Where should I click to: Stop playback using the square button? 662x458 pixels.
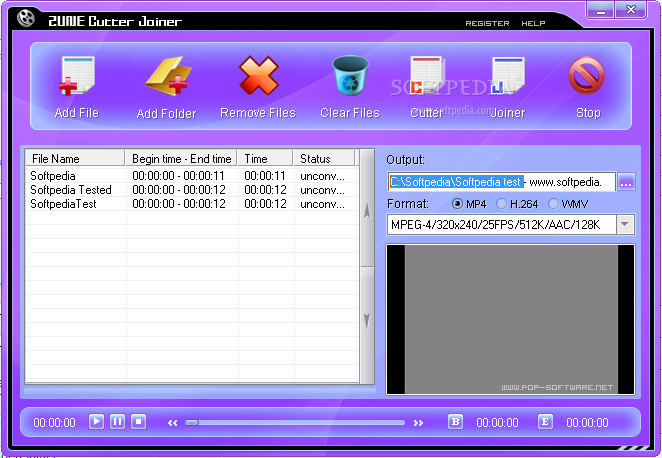(138, 421)
